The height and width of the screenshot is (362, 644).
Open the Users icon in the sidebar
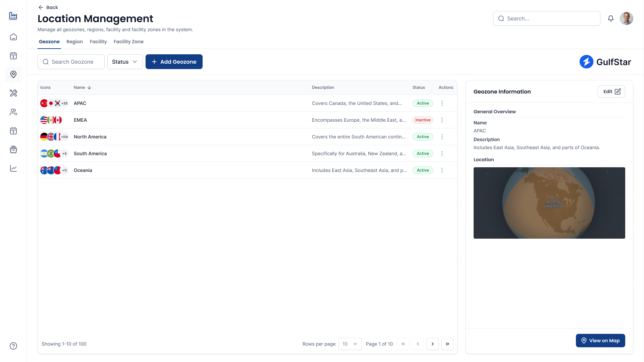pos(13,112)
